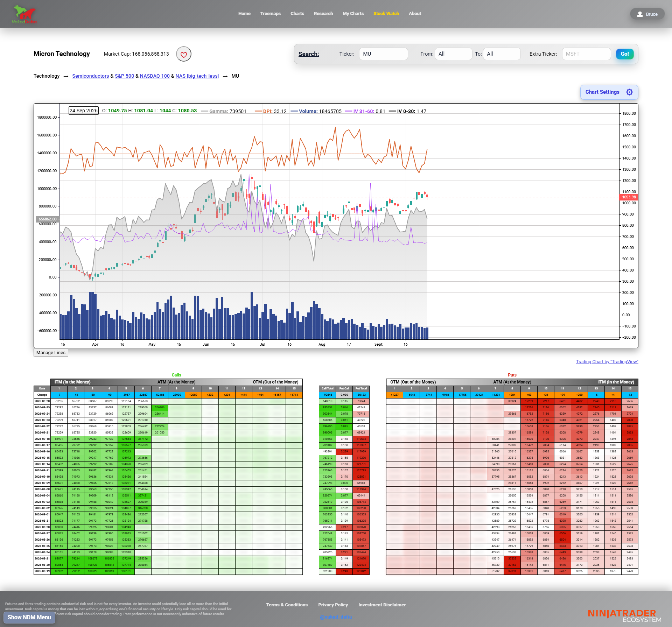This screenshot has width=672, height=627.
Task: Click the NinjaTrader Ecosystem logo
Action: (624, 616)
